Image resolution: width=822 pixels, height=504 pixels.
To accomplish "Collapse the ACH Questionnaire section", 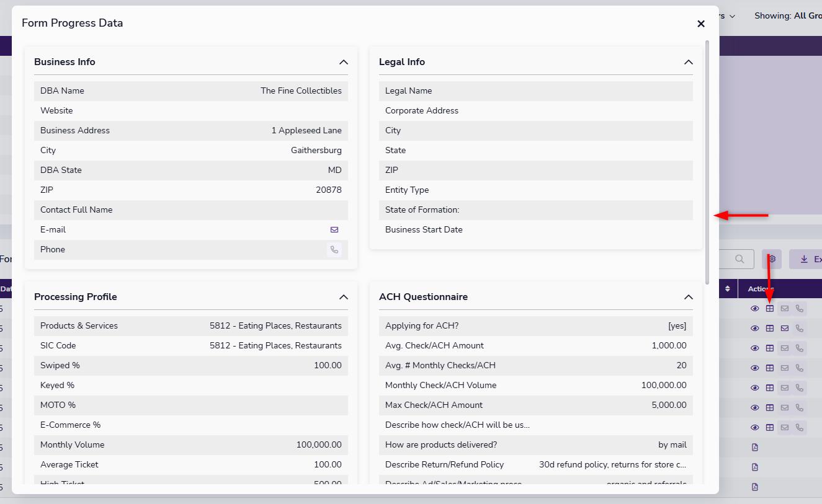I will (x=688, y=297).
